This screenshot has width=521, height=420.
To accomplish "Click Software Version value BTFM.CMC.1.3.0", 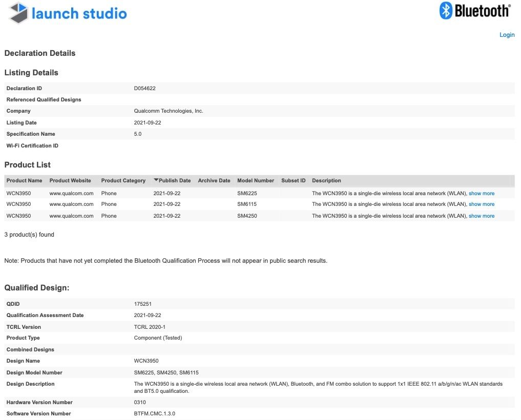I will coord(155,414).
